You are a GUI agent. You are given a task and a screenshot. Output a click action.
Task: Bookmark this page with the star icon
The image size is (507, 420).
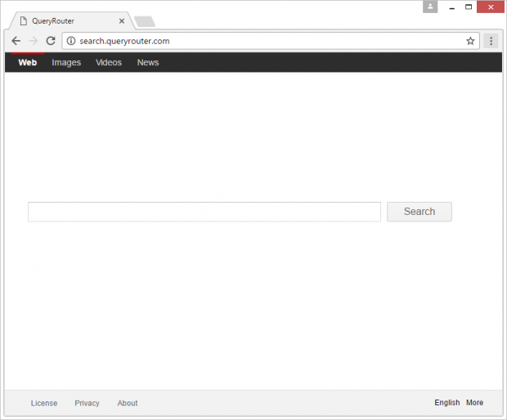[470, 41]
